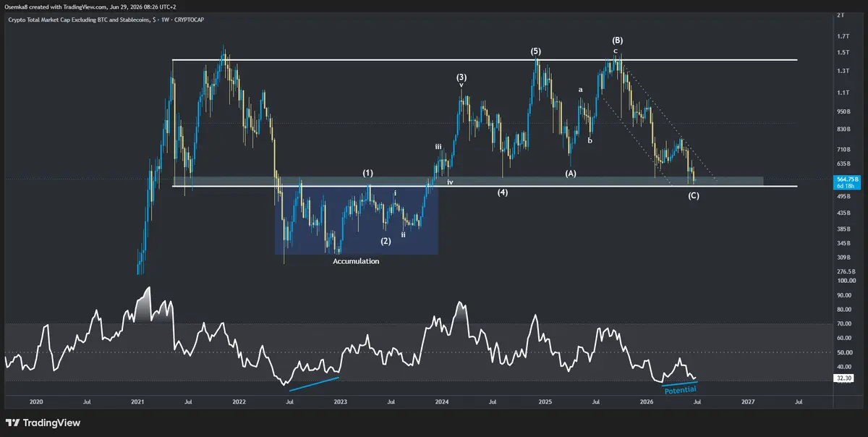The width and height of the screenshot is (868, 437).
Task: Click the 2026 time axis label
Action: click(x=647, y=401)
